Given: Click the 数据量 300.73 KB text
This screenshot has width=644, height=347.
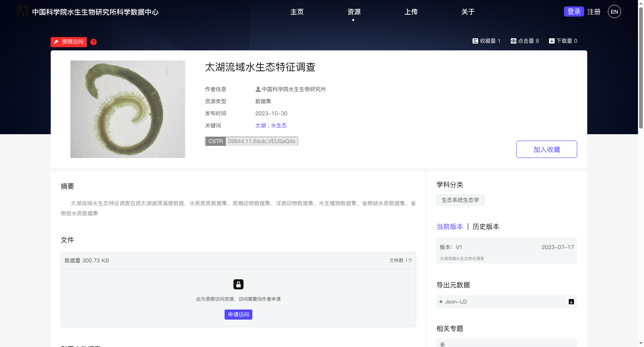Looking at the screenshot, I should pyautogui.click(x=87, y=261).
